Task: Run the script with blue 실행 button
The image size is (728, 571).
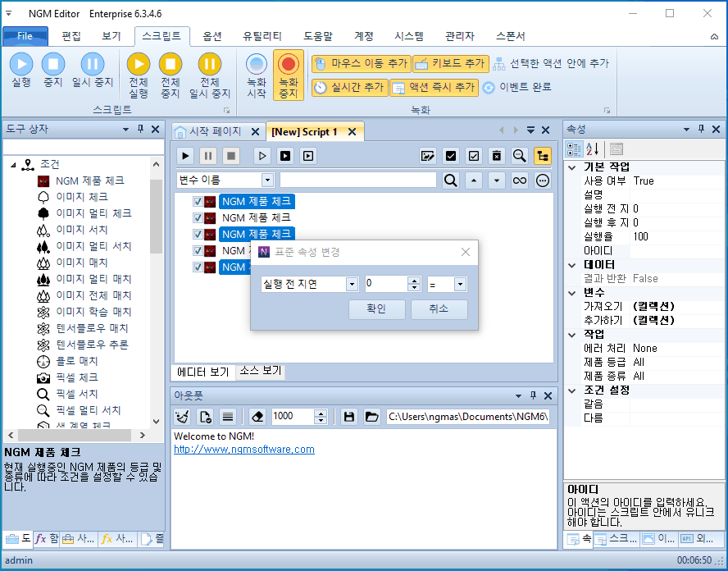Action: (x=21, y=71)
